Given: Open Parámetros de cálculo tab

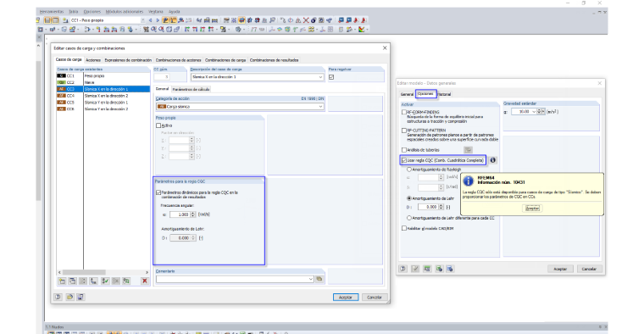Looking at the screenshot, I should tap(191, 89).
